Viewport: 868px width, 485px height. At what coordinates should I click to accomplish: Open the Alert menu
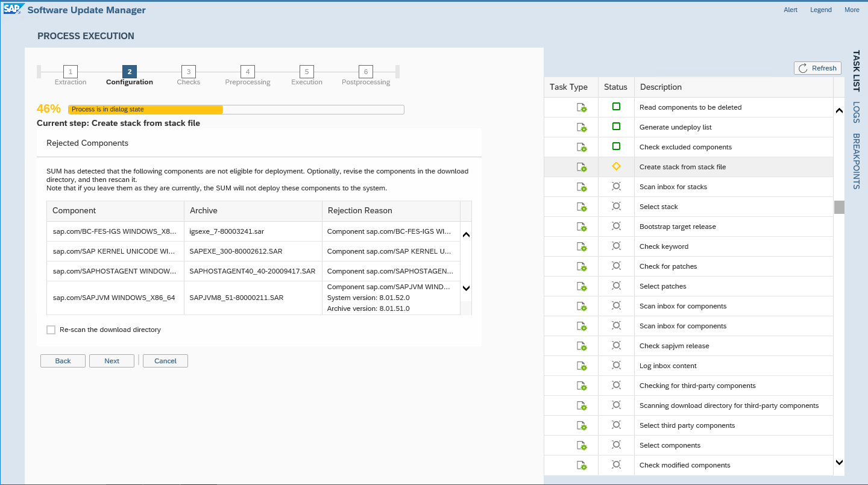(x=790, y=10)
